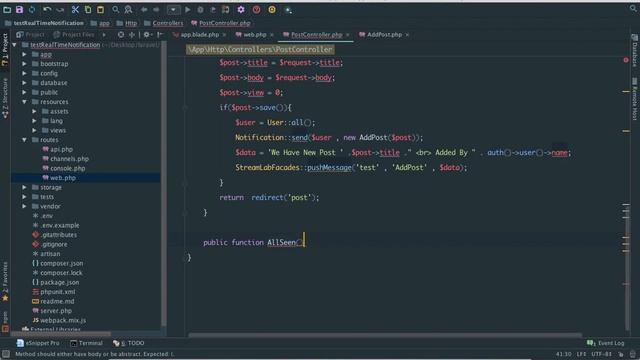This screenshot has height=360, width=640.
Task: Open project panel gear options
Action: [147, 35]
